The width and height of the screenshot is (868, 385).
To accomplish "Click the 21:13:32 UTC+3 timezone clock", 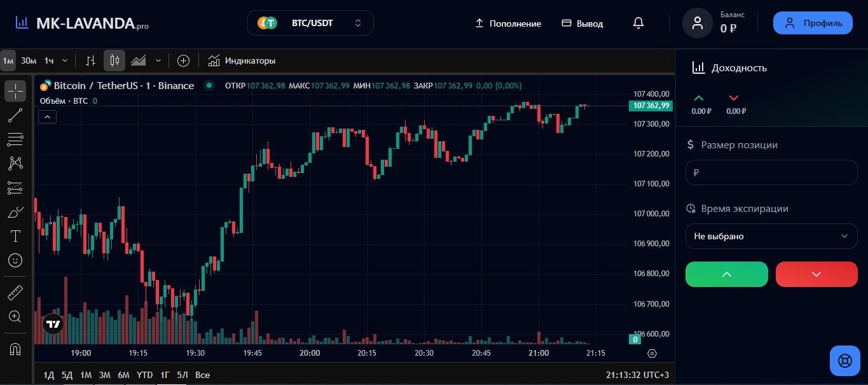I will 638,375.
